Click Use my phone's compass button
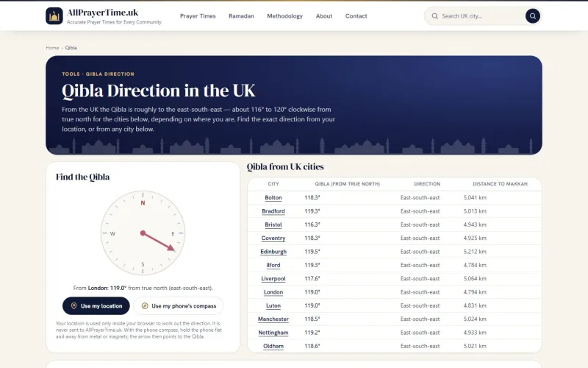The height and width of the screenshot is (368, 588). [179, 306]
